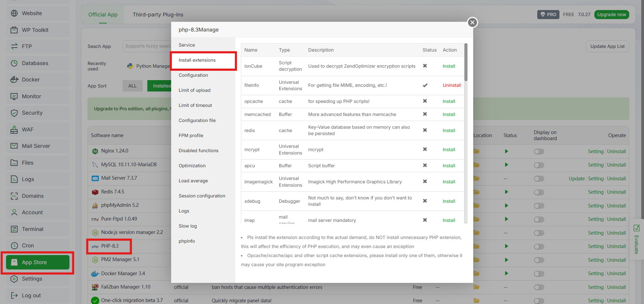Click Update link on Mail Server row
This screenshot has width=644, height=304.
(x=577, y=179)
